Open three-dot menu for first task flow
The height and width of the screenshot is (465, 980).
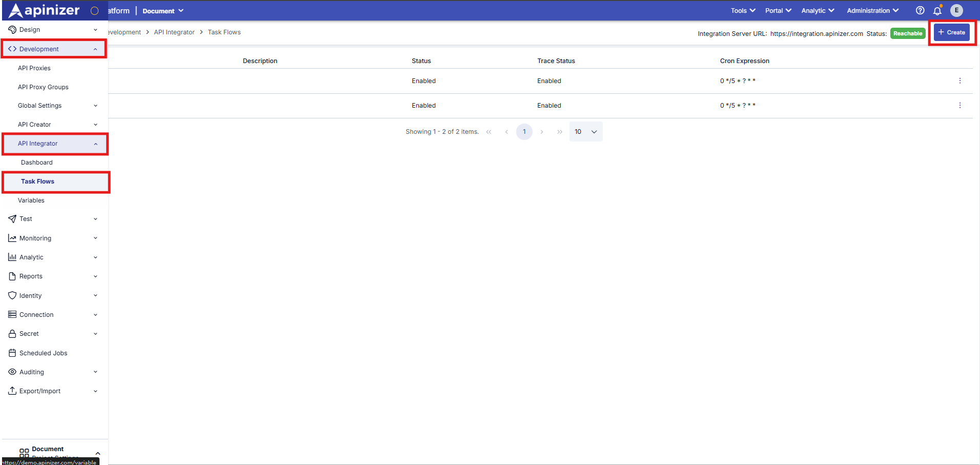click(959, 81)
